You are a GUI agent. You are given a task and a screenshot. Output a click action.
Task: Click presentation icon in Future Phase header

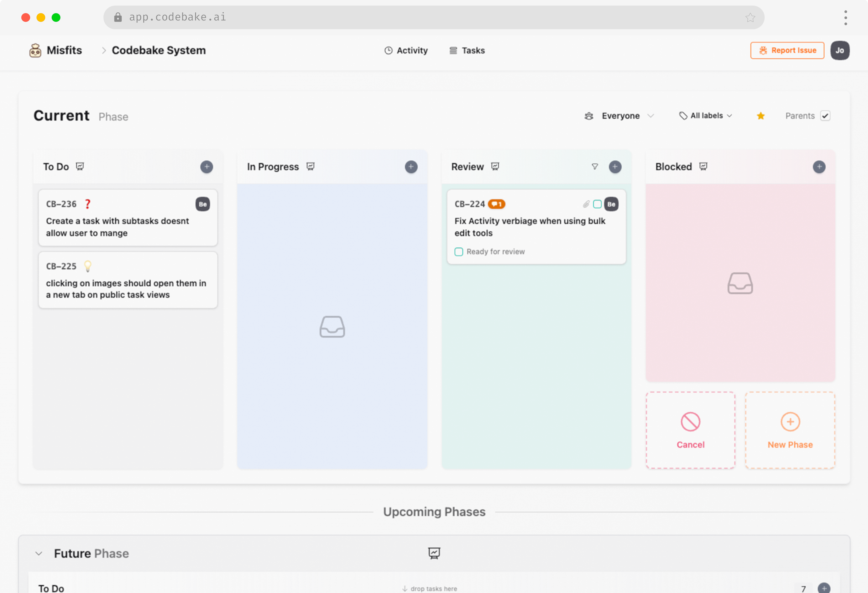(x=434, y=553)
